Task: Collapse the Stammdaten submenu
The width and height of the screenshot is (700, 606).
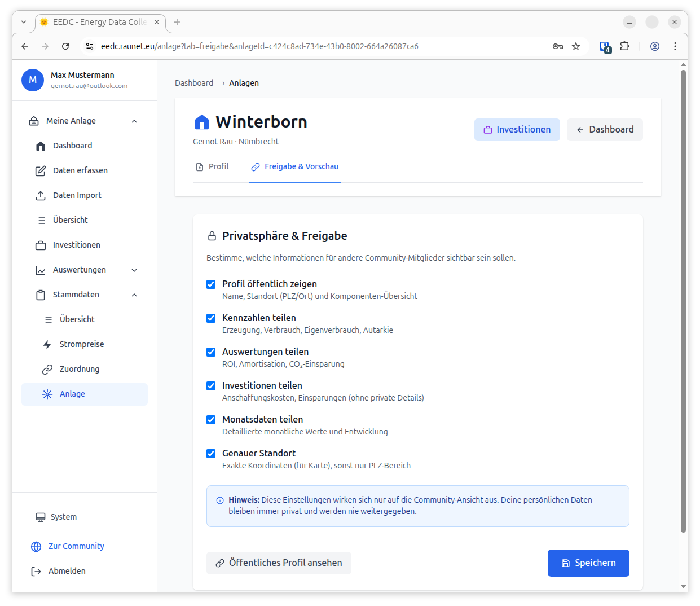Action: click(x=134, y=295)
